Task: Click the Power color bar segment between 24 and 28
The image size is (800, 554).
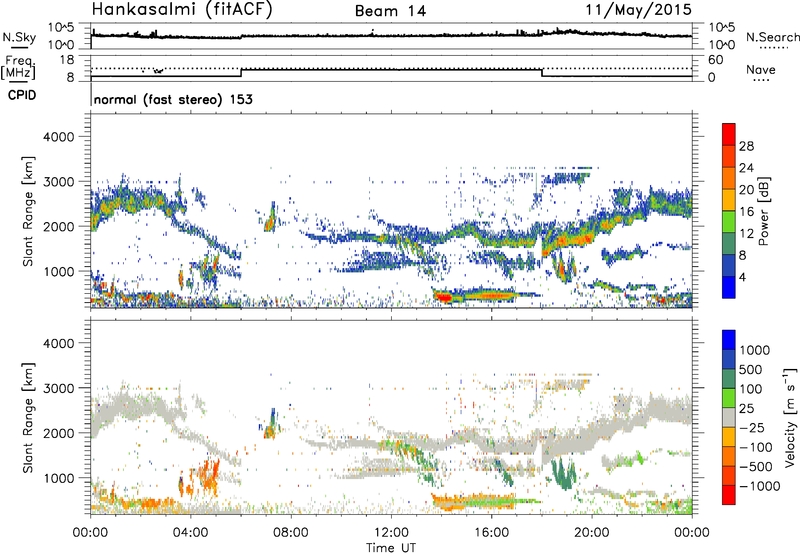Action: (x=729, y=156)
